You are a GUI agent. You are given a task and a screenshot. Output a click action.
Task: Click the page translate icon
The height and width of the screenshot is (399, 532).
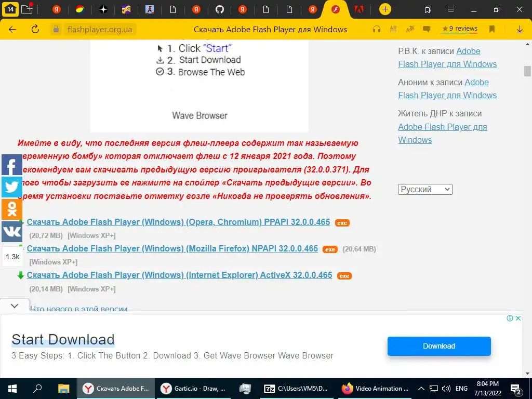(410, 29)
